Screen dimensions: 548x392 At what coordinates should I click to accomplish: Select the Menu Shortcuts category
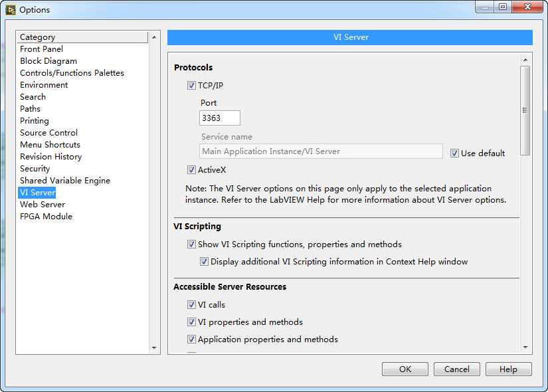pyautogui.click(x=50, y=144)
